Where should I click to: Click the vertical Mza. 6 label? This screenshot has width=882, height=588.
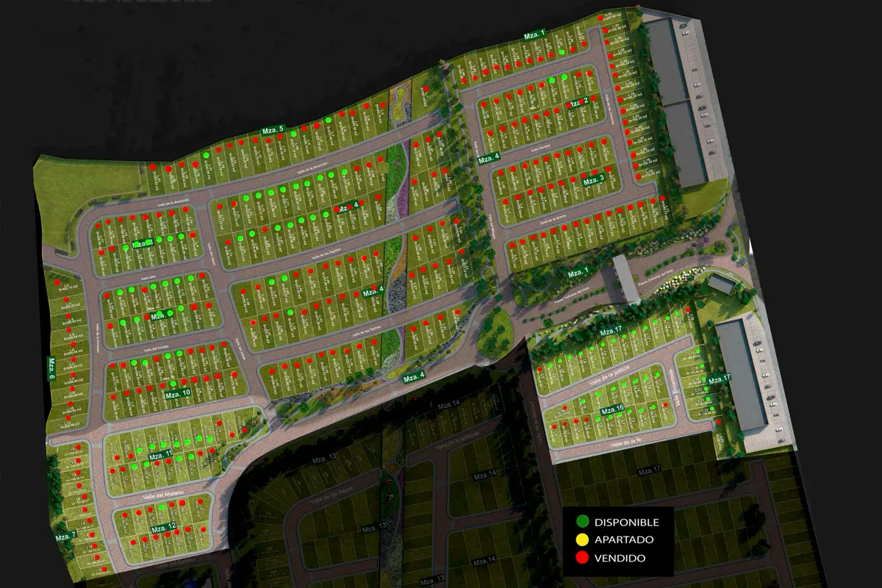pyautogui.click(x=51, y=367)
